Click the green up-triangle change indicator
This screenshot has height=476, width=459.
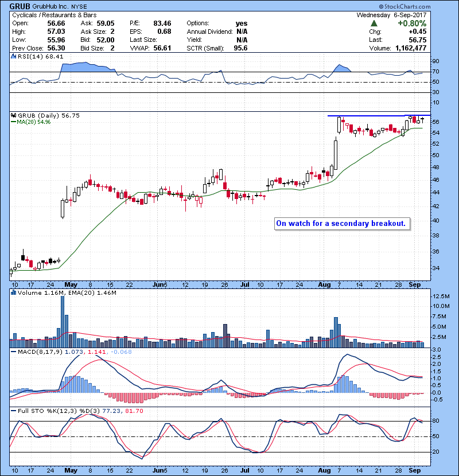click(x=374, y=24)
